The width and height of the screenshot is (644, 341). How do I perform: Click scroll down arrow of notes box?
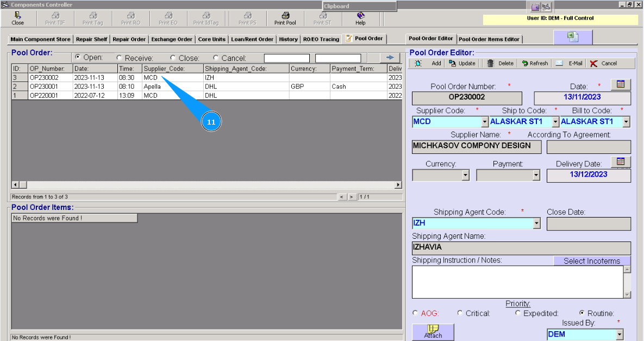(627, 295)
